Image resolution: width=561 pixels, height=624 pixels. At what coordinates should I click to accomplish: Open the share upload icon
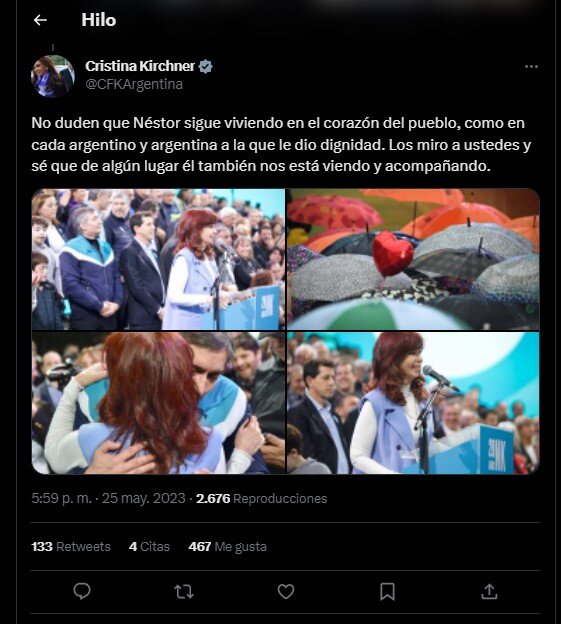(489, 591)
